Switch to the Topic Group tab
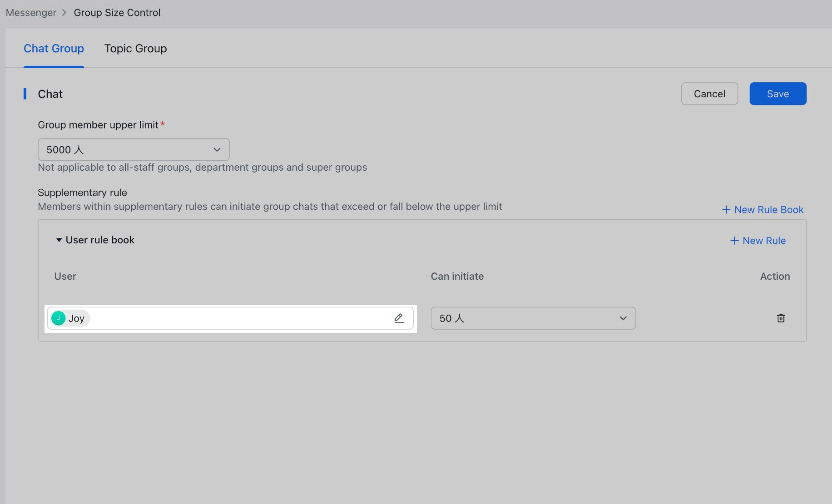Image resolution: width=832 pixels, height=504 pixels. pyautogui.click(x=135, y=48)
